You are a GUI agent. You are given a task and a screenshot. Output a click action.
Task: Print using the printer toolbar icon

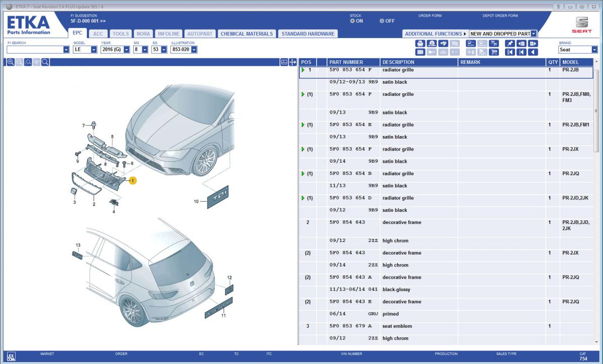tap(420, 43)
